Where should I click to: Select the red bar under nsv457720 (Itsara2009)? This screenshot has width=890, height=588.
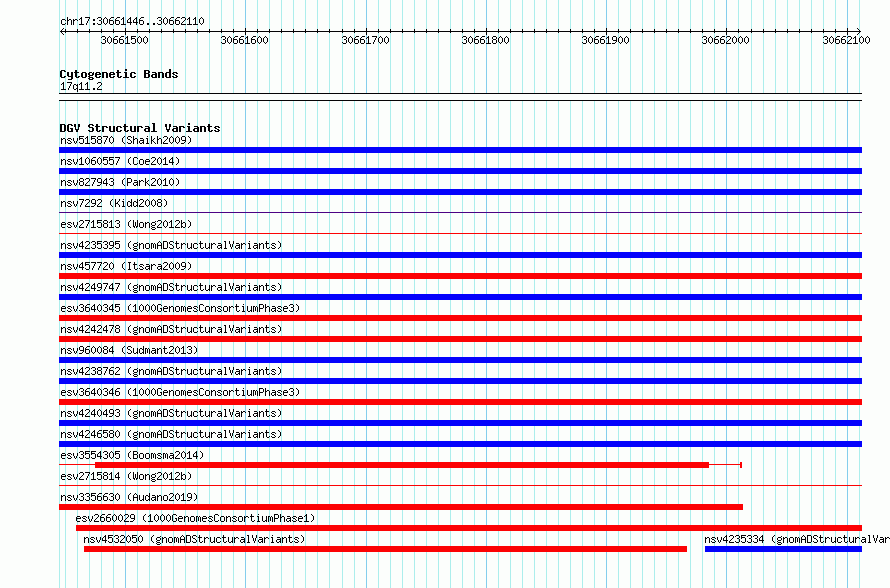coord(460,276)
